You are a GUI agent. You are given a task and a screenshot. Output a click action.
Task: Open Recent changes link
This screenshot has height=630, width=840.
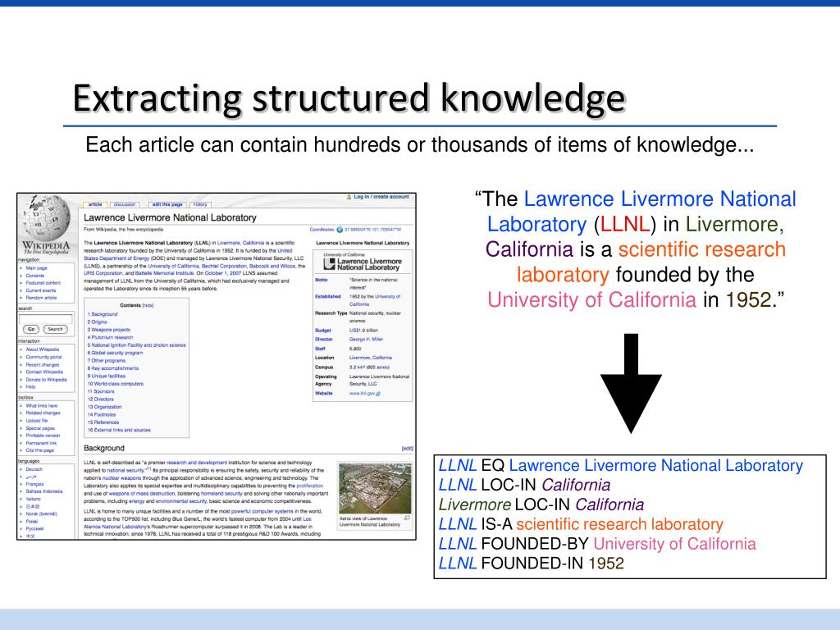click(43, 364)
